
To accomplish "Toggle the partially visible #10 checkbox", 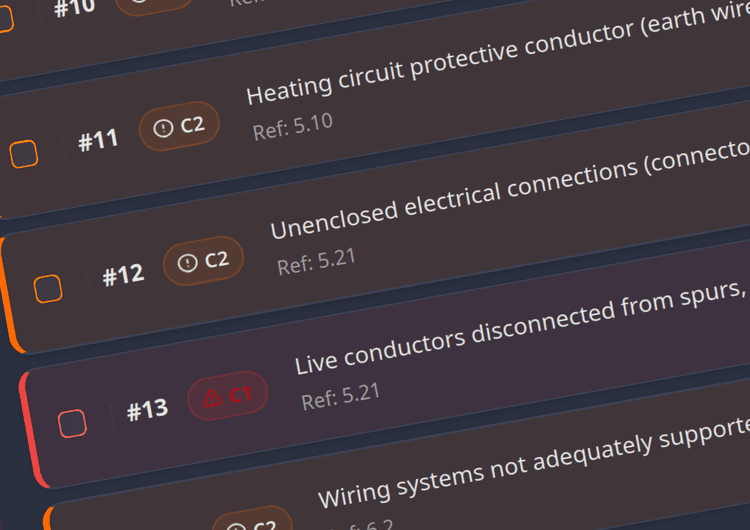I will pyautogui.click(x=5, y=19).
